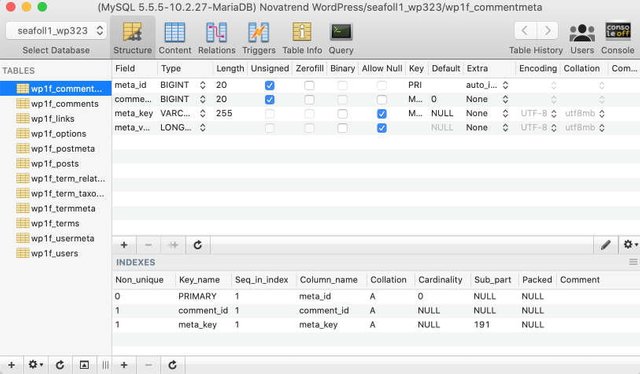Click the indexes pane hamburger handle

[x=633, y=262]
